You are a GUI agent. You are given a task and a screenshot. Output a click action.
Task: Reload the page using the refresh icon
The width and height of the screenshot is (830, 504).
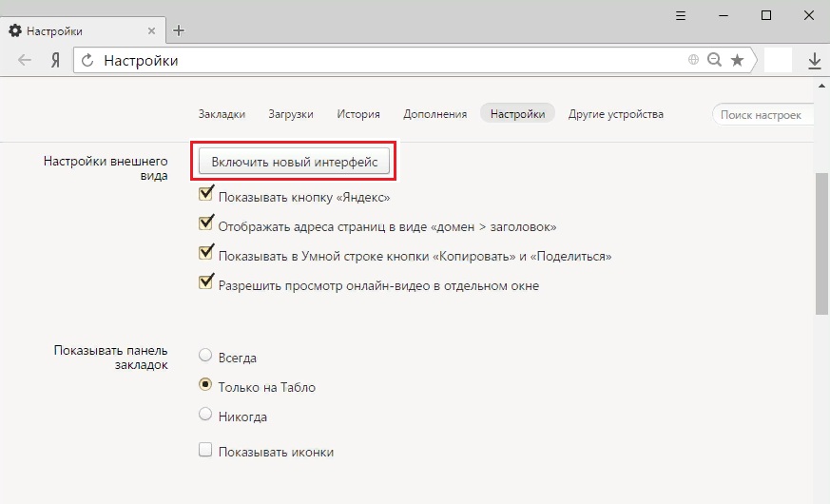point(88,61)
